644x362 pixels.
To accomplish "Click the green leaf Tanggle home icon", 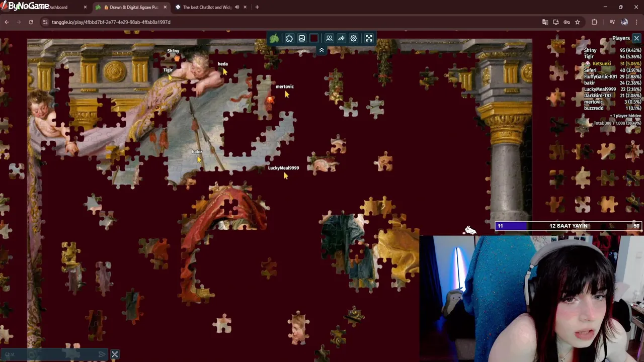I will tap(274, 38).
